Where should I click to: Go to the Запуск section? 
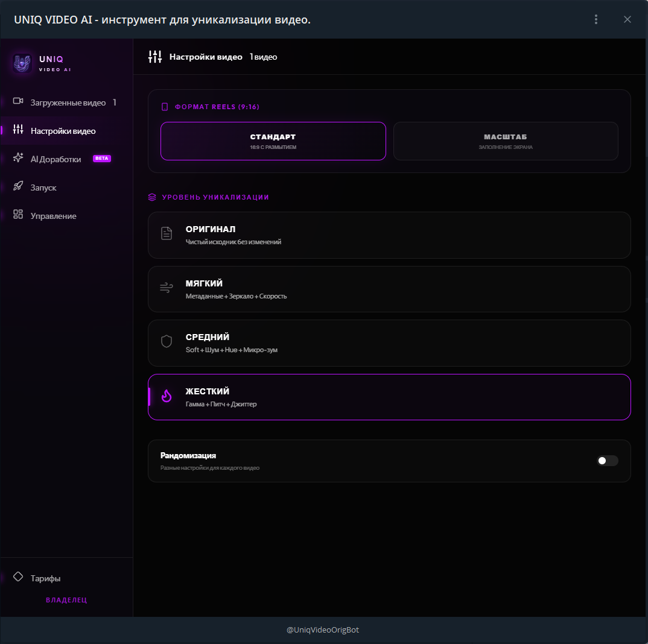click(x=43, y=188)
